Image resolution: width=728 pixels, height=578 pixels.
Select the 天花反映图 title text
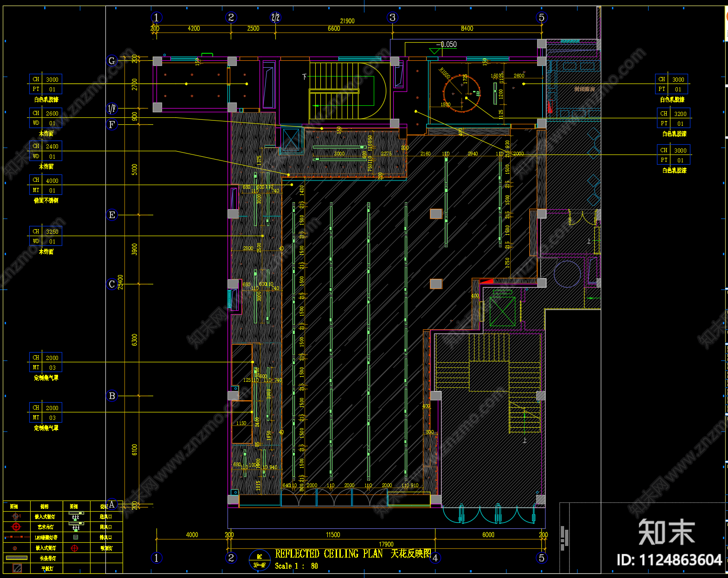pyautogui.click(x=411, y=554)
